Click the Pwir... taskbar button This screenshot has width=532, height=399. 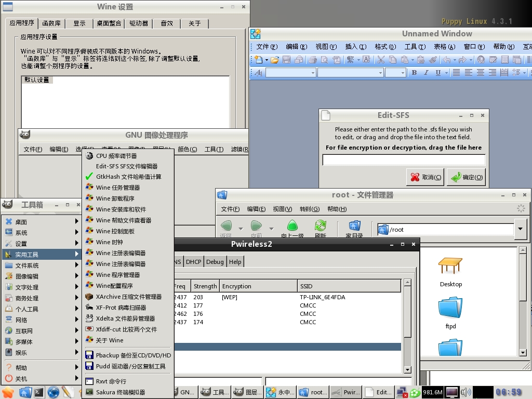[346, 392]
